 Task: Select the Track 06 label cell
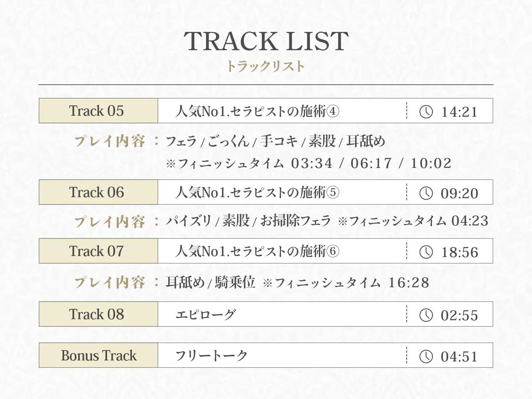98,192
